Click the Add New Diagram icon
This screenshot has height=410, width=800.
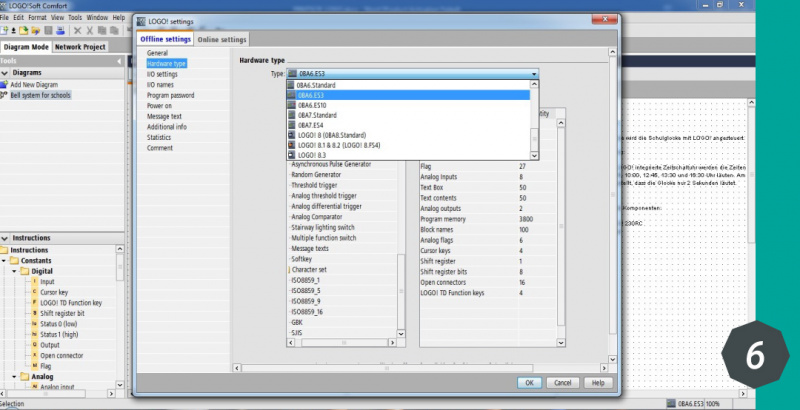4,84
